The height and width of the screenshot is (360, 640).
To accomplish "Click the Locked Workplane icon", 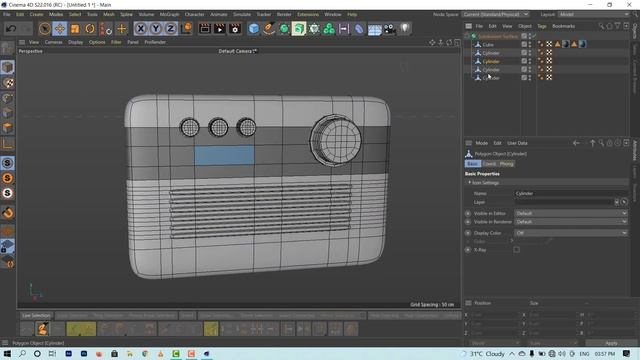I will click(x=7, y=246).
